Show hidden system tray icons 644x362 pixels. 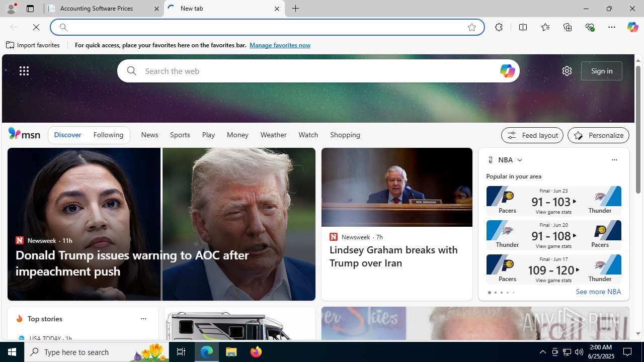tap(542, 352)
